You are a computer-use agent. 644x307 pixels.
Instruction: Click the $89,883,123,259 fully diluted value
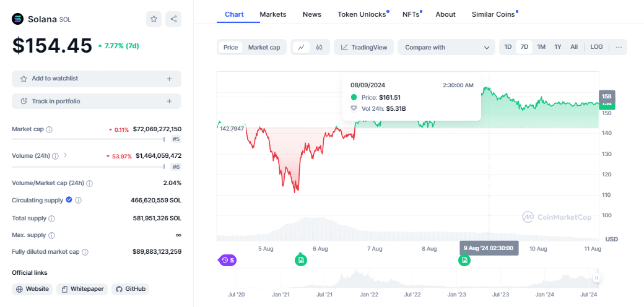(157, 251)
